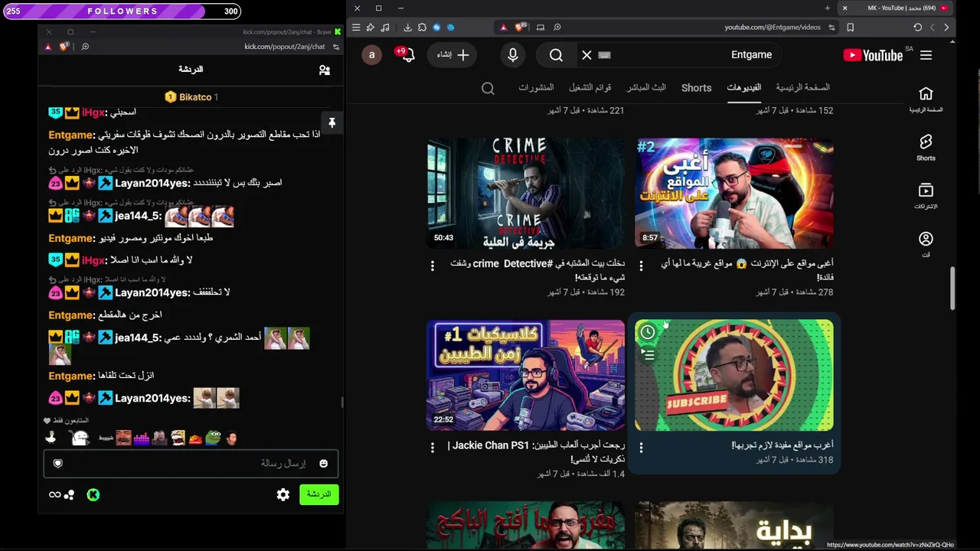The height and width of the screenshot is (551, 980).
Task: Open the YouTube notifications bell
Action: coord(407,55)
